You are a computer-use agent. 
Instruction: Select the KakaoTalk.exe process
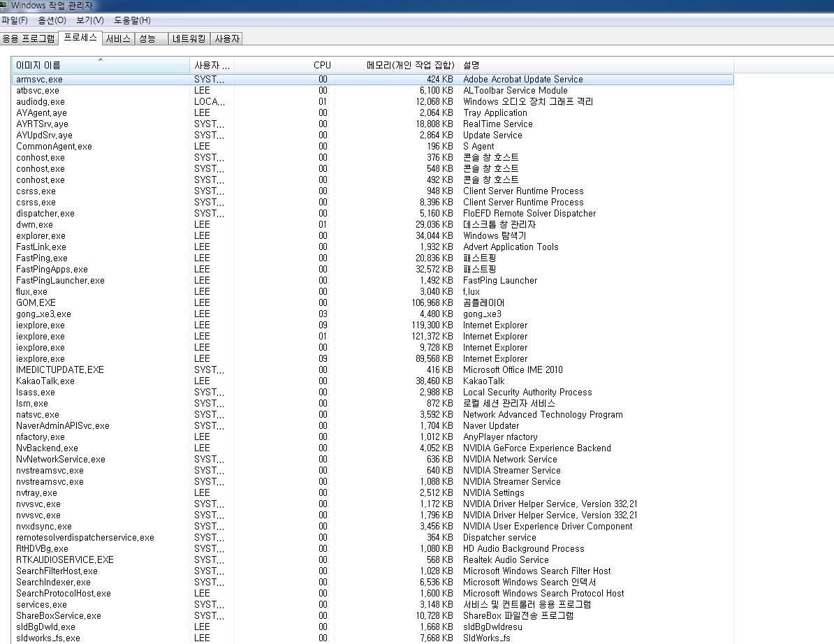tap(45, 381)
